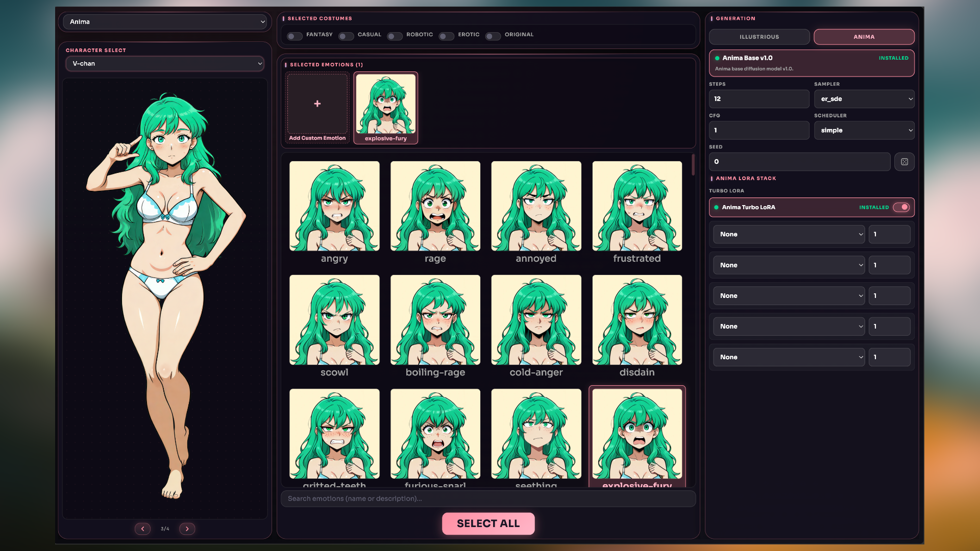Select the gritted-teeth emotion thumbnail
This screenshot has width=980, height=551.
click(x=334, y=434)
